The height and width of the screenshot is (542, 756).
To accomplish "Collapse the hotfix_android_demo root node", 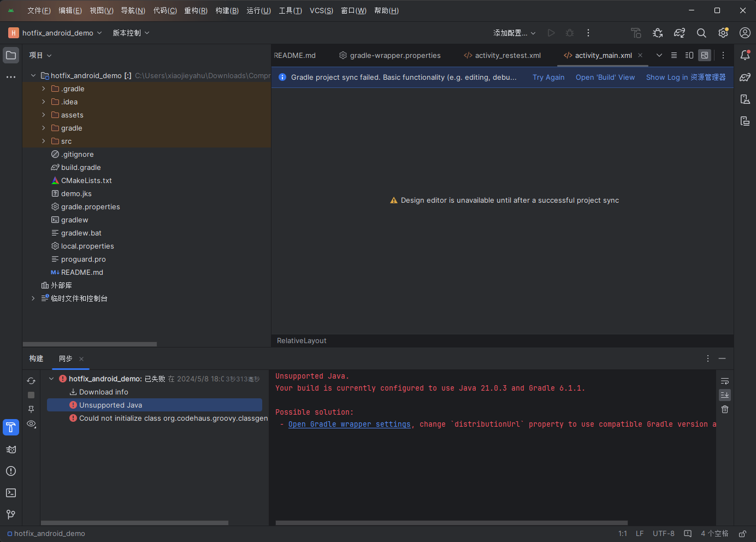I will [x=33, y=75].
